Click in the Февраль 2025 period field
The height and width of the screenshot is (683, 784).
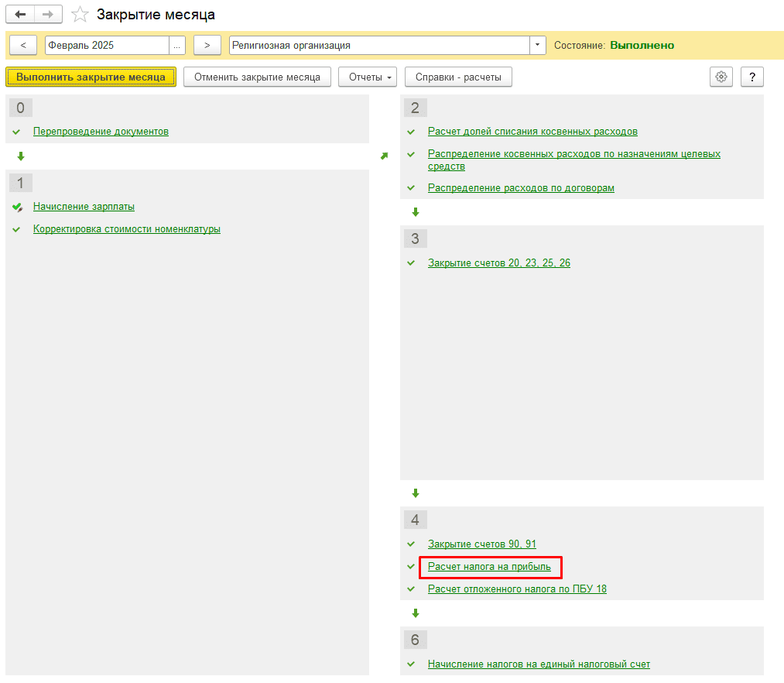[x=106, y=46]
